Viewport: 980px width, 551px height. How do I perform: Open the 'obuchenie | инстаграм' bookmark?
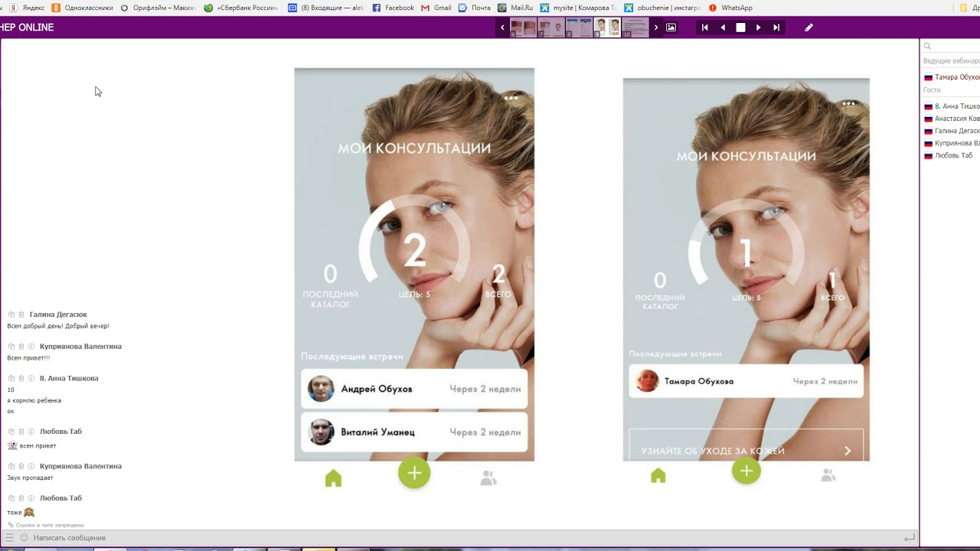pos(662,8)
